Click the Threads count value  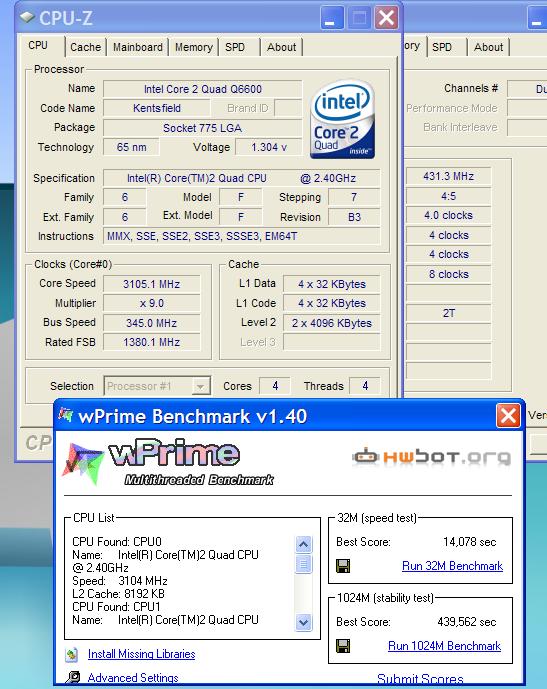point(365,386)
